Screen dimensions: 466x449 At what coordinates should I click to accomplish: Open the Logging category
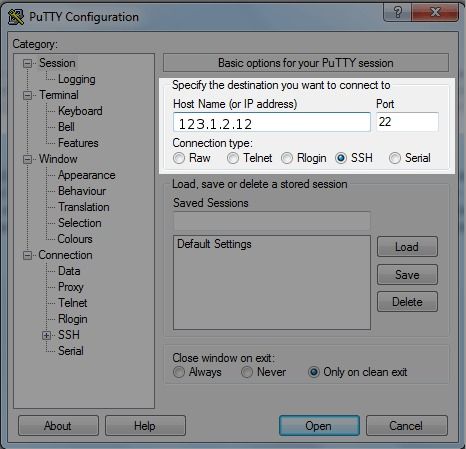[x=77, y=79]
